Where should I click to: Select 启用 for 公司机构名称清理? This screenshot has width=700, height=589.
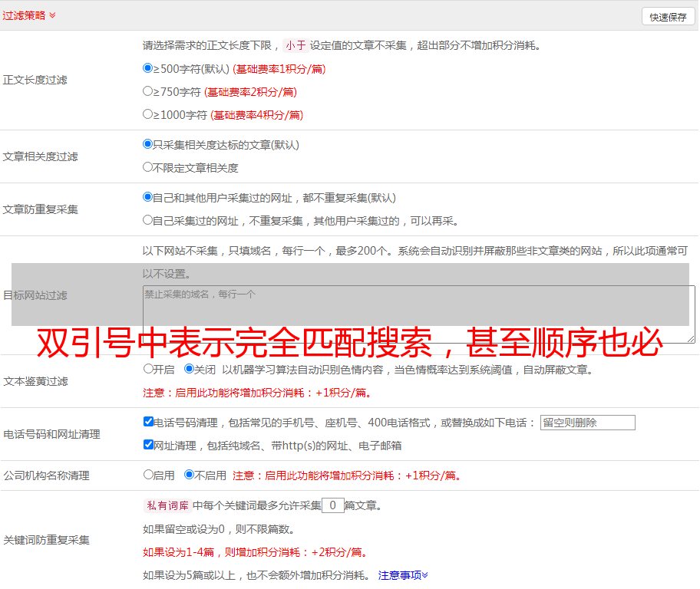(x=148, y=475)
